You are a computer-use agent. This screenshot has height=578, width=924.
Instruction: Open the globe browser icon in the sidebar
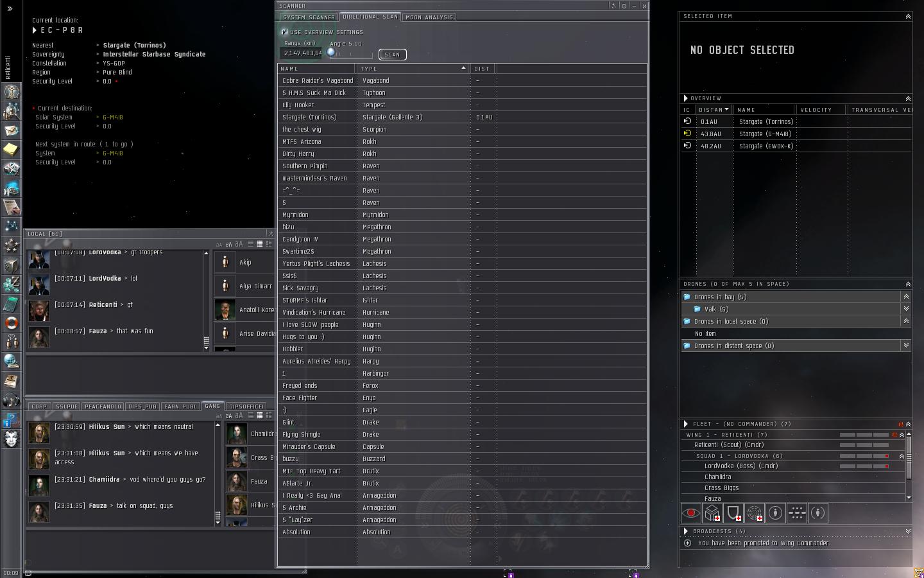click(x=12, y=362)
